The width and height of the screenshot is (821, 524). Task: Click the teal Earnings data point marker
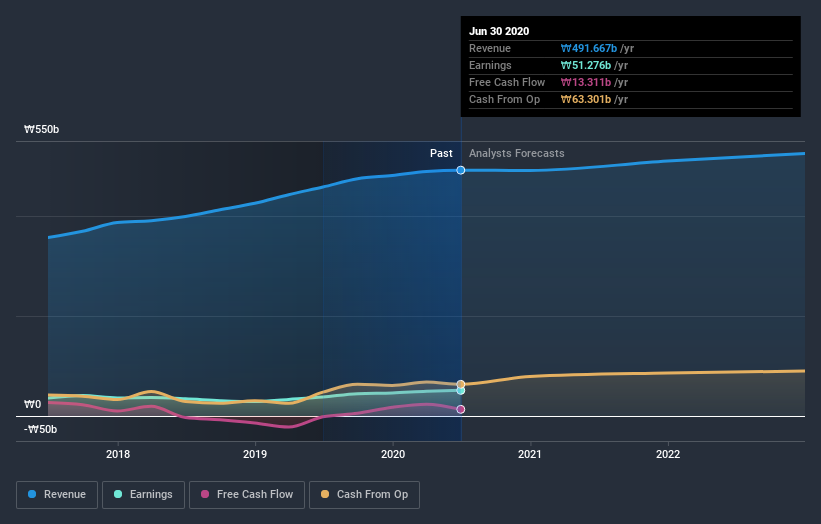coord(461,391)
